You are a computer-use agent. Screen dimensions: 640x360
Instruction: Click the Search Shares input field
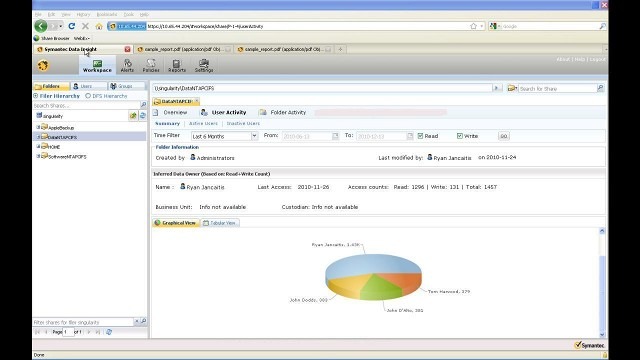86,105
